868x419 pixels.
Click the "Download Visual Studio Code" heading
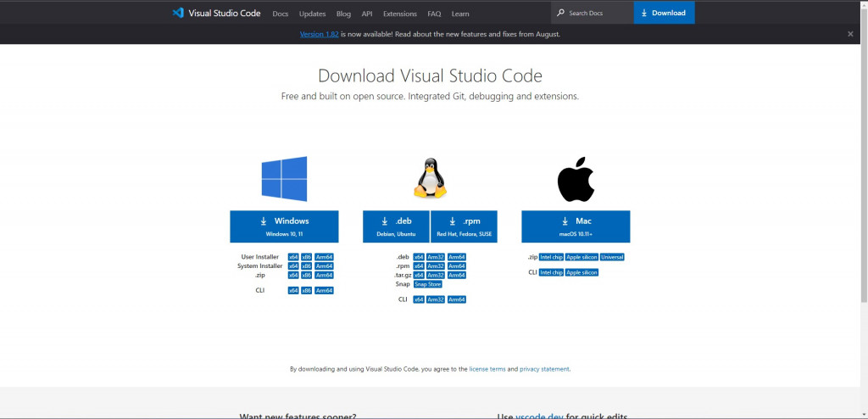(x=430, y=75)
